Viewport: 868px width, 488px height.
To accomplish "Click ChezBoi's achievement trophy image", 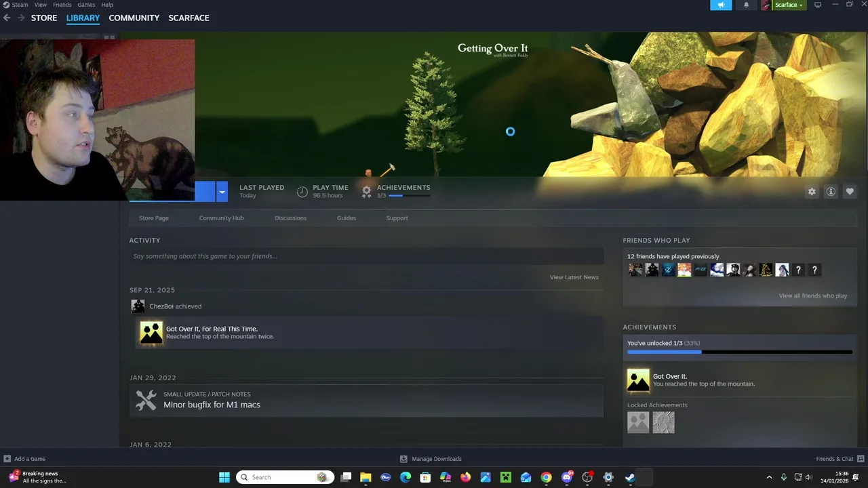I will (151, 332).
